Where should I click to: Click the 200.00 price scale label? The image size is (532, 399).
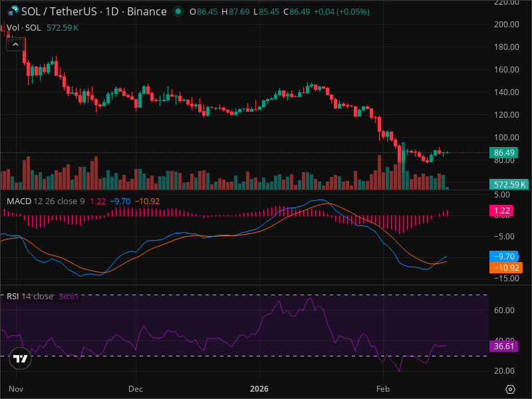pyautogui.click(x=507, y=25)
